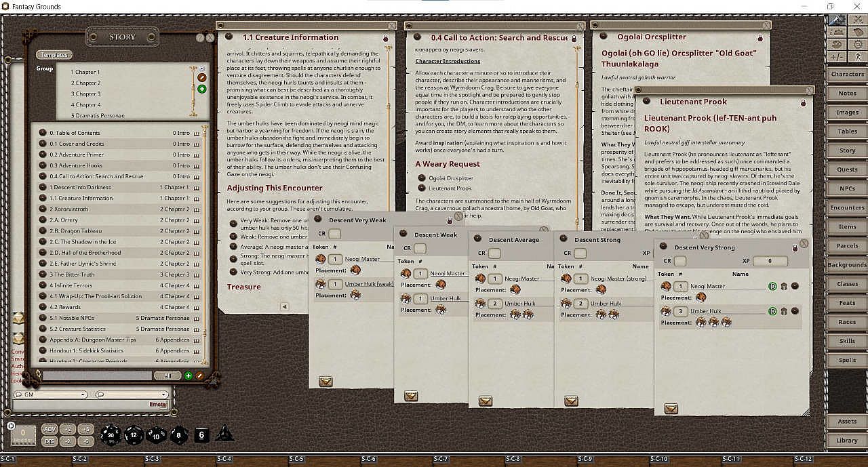Roll the d8 die
The image size is (868, 467).
pos(179,434)
